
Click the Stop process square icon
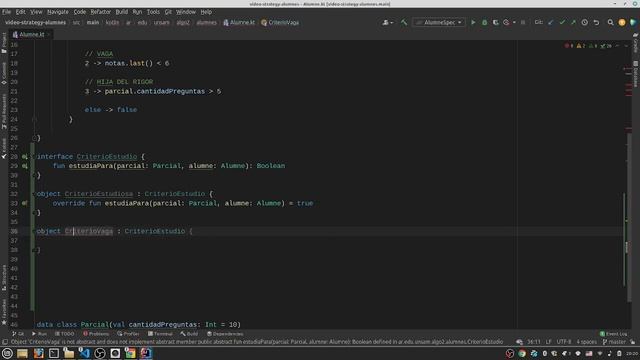[523, 22]
